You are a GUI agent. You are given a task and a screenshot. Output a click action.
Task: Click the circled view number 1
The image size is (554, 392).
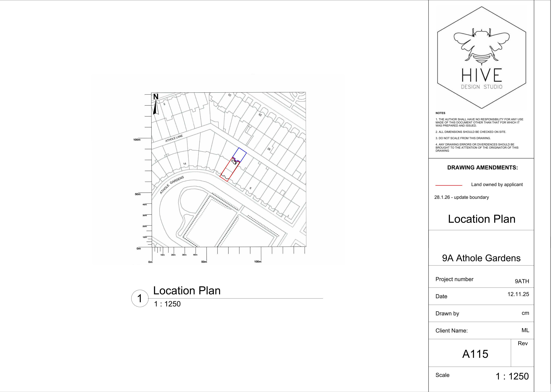click(140, 299)
